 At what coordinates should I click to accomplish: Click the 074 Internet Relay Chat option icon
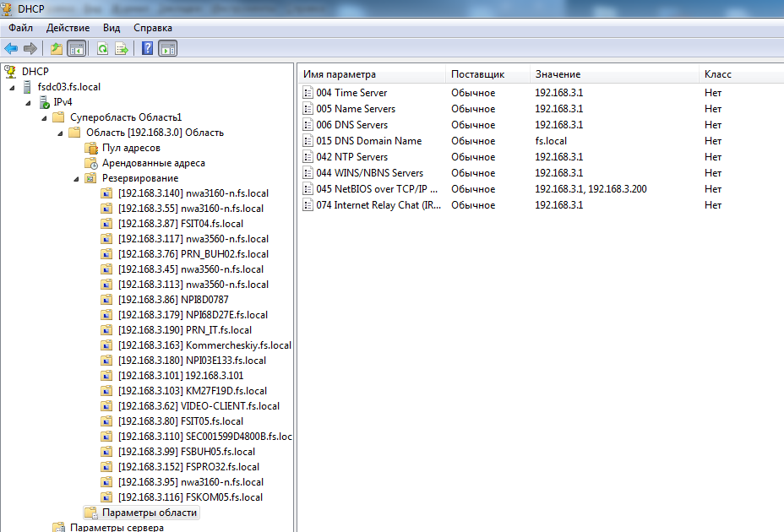[x=308, y=204]
